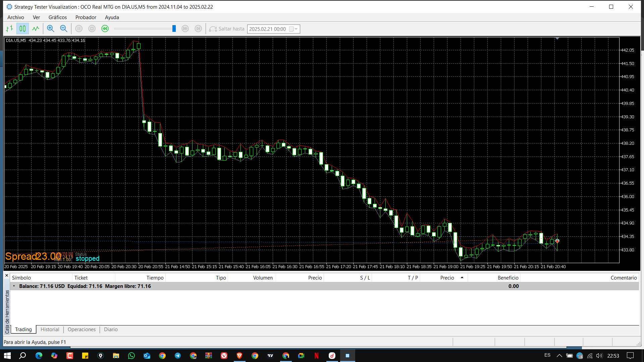Select candlestick chart mode
The width and height of the screenshot is (644, 362).
point(22,29)
